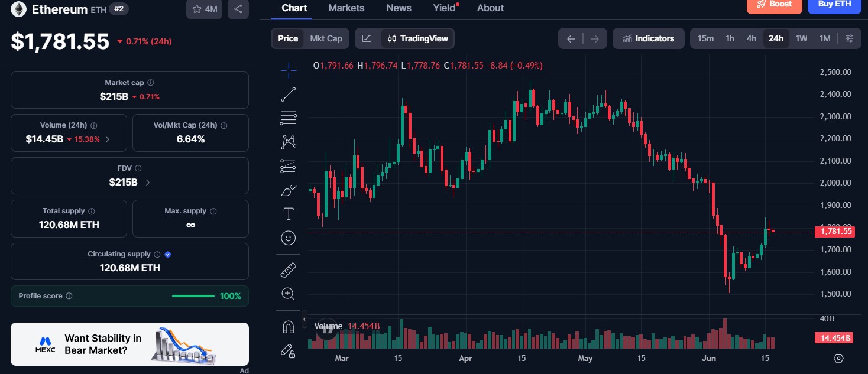The height and width of the screenshot is (374, 868).
Task: Open the emoji icons tool
Action: click(x=289, y=238)
